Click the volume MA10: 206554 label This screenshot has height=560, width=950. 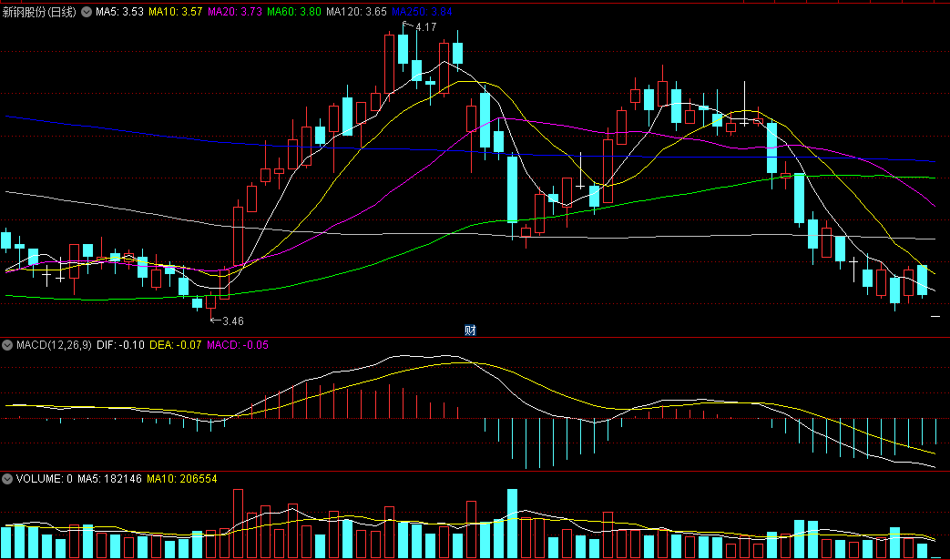click(182, 479)
